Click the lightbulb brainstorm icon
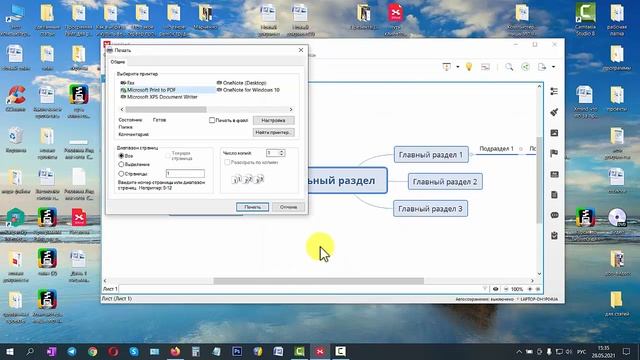Image resolution: width=640 pixels, height=360 pixels. coord(469,67)
